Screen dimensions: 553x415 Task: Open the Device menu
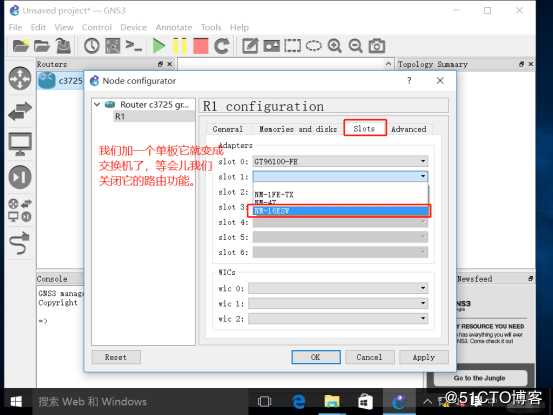pyautogui.click(x=133, y=27)
